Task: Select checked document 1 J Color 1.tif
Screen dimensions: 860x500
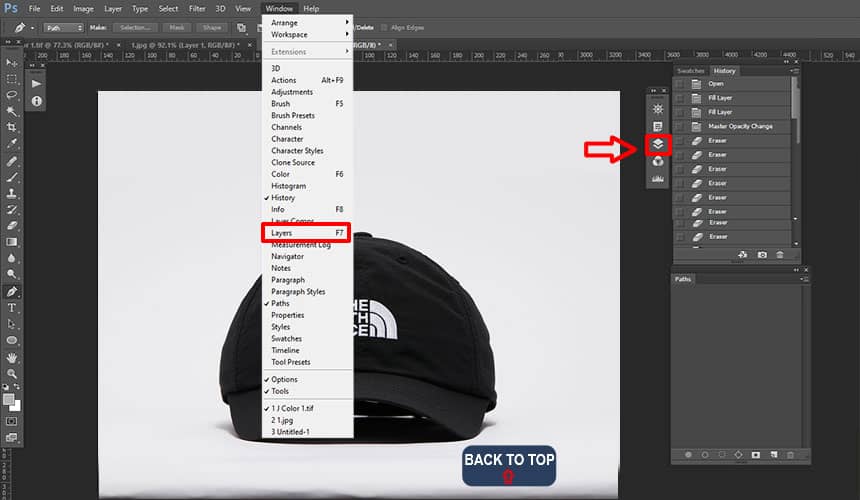Action: (x=307, y=408)
